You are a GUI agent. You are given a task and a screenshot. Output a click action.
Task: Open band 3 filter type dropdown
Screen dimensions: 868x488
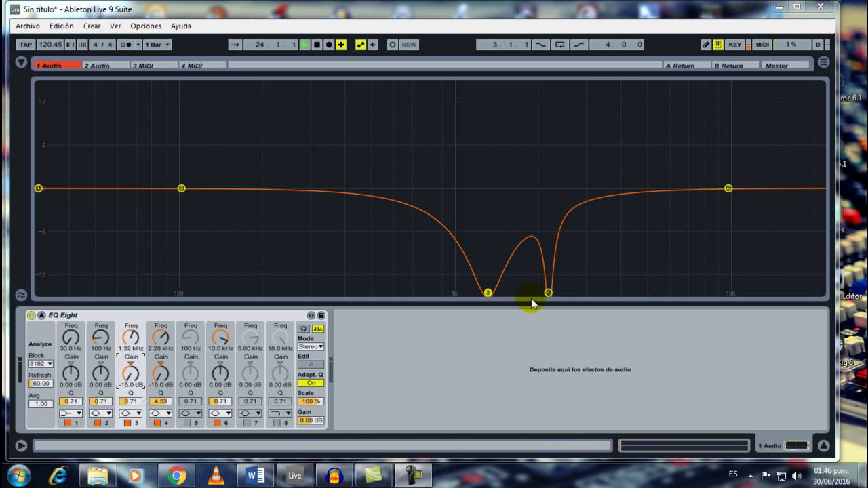[130, 413]
